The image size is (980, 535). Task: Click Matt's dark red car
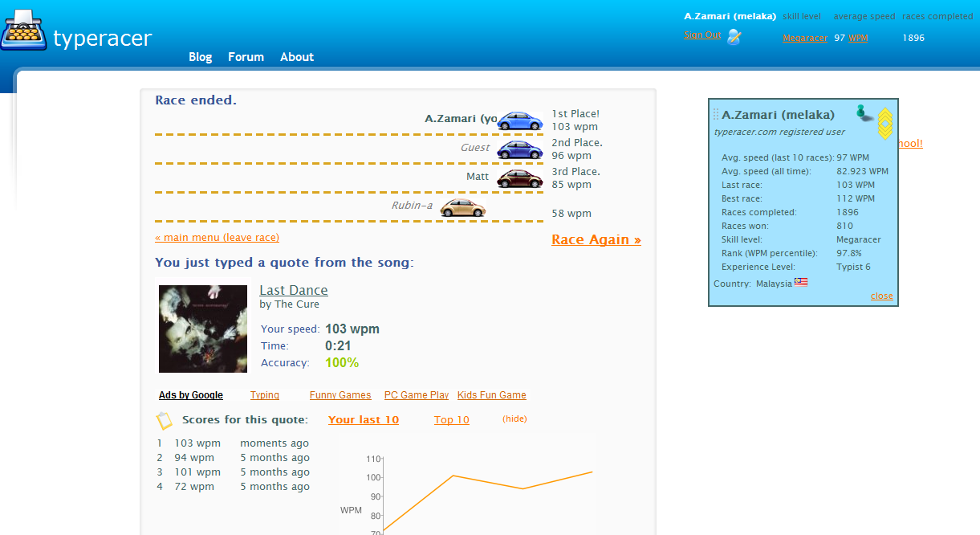click(x=518, y=178)
